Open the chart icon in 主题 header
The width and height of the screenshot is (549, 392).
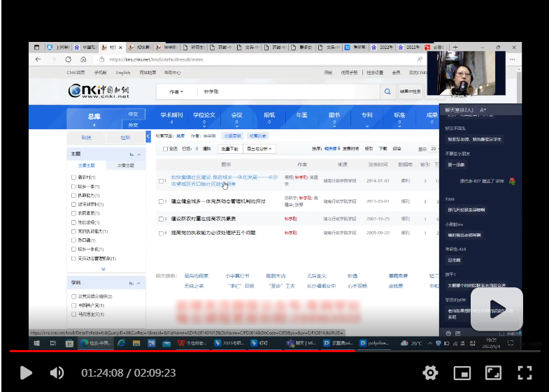[x=131, y=154]
